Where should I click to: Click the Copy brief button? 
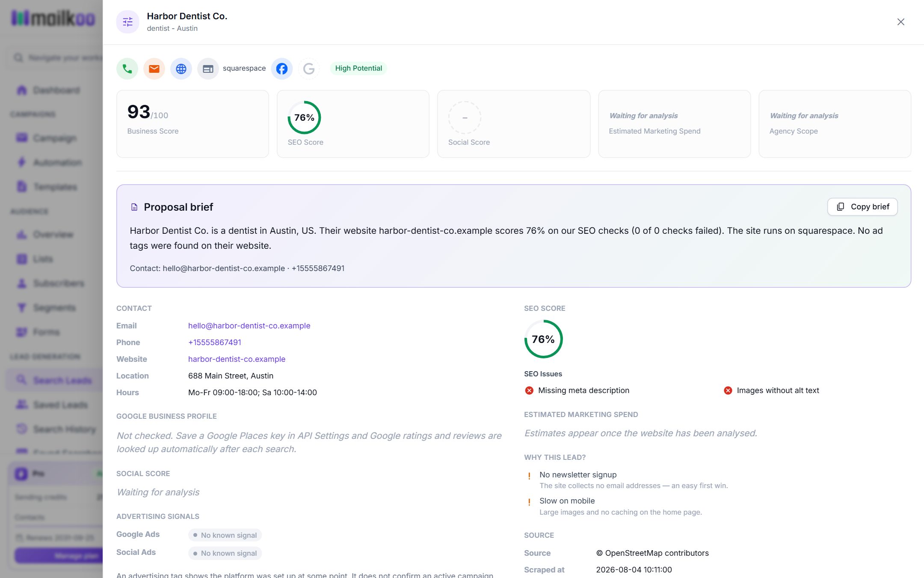pyautogui.click(x=862, y=207)
